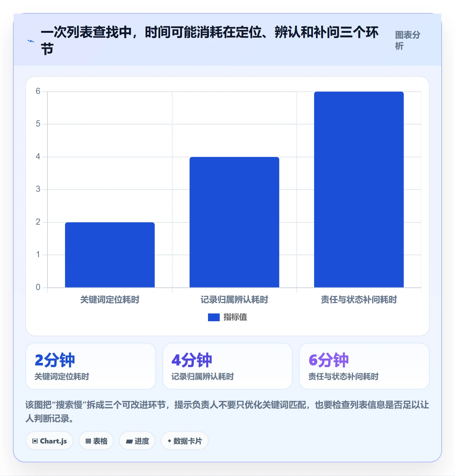The width and height of the screenshot is (455, 476).
Task: Click the y-axis tick label 5
Action: [38, 124]
